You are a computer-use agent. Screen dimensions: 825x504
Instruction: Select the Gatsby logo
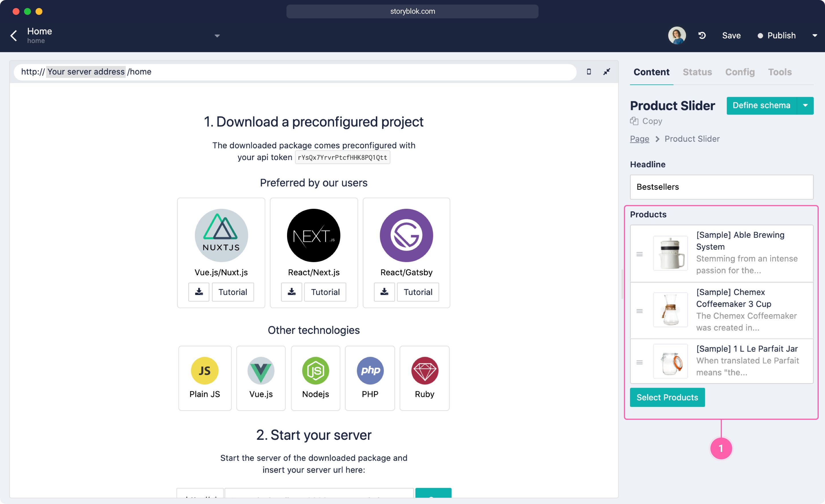[x=406, y=235]
